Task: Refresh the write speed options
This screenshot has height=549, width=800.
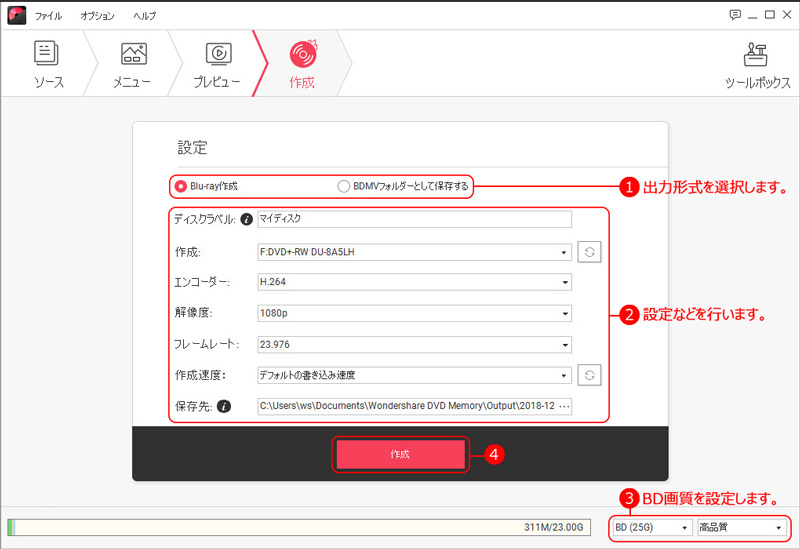Action: (589, 376)
